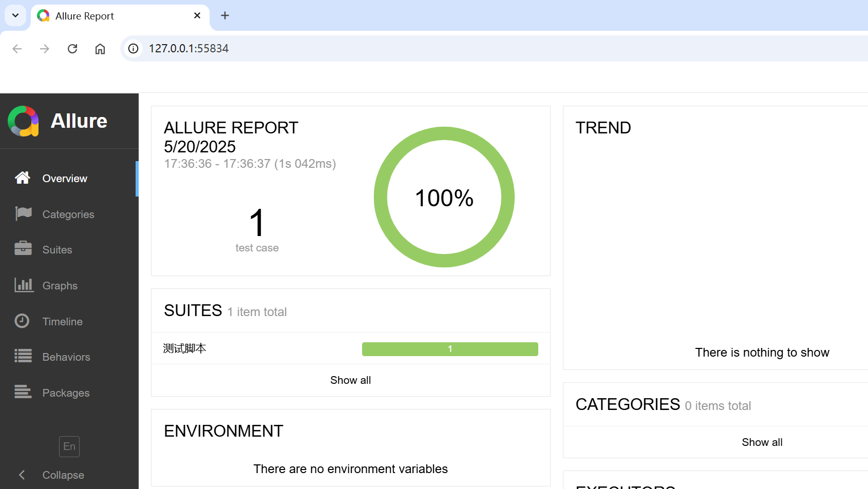Screen dimensions: 868x489
Task: Click the Packages stacked-lines icon
Action: coord(23,393)
